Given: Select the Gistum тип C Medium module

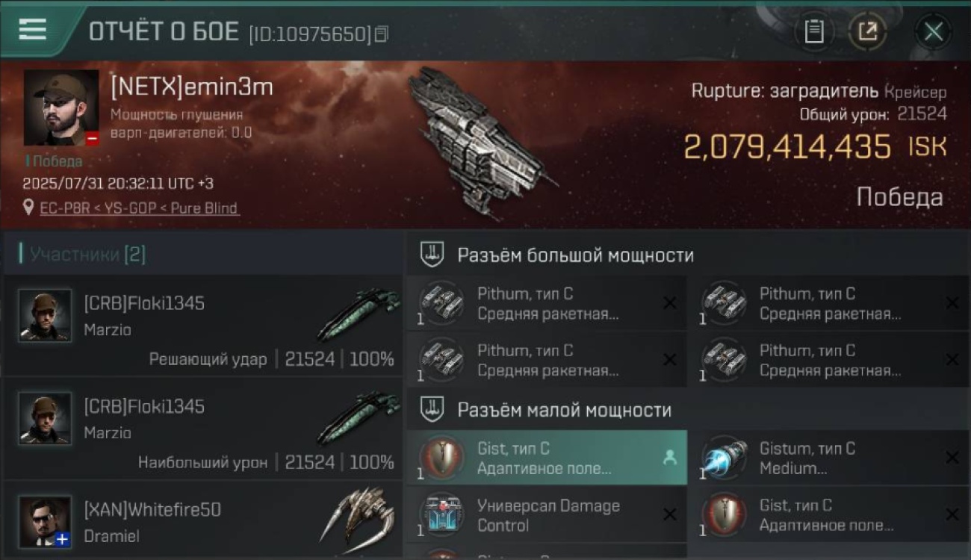Looking at the screenshot, I should (x=828, y=458).
